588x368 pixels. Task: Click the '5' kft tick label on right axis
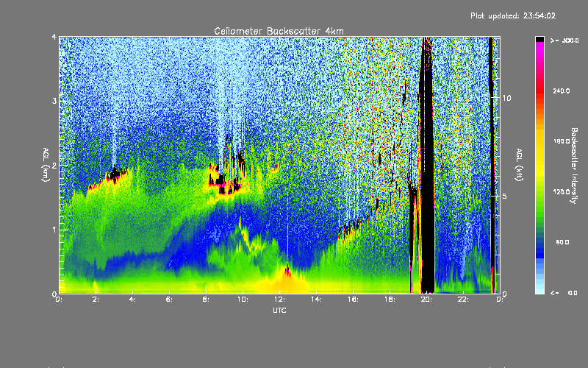(505, 196)
